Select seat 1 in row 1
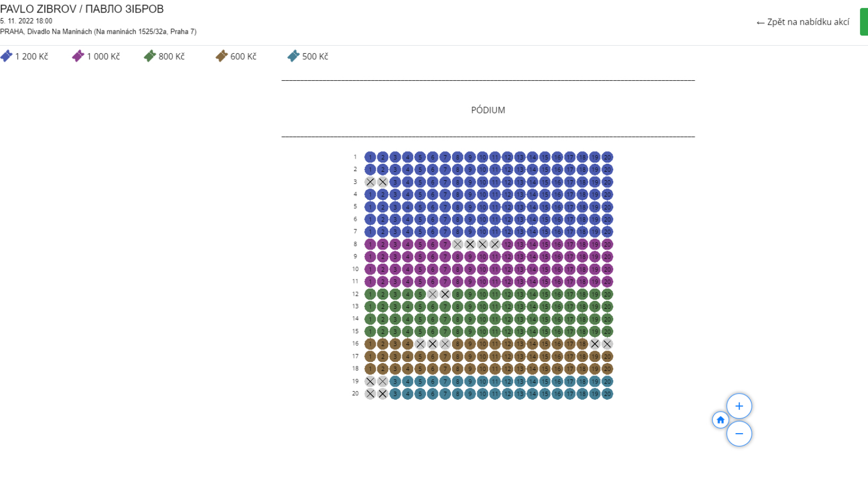The image size is (868, 498). (x=370, y=157)
